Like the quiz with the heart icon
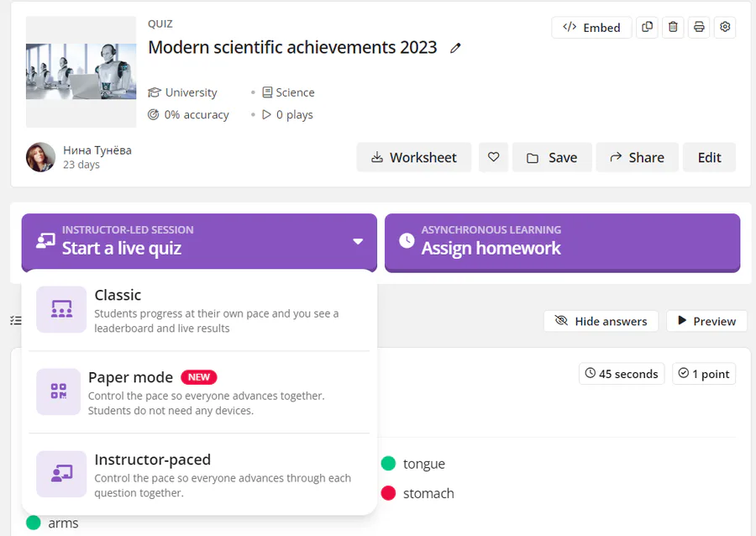The height and width of the screenshot is (536, 756). (x=493, y=157)
